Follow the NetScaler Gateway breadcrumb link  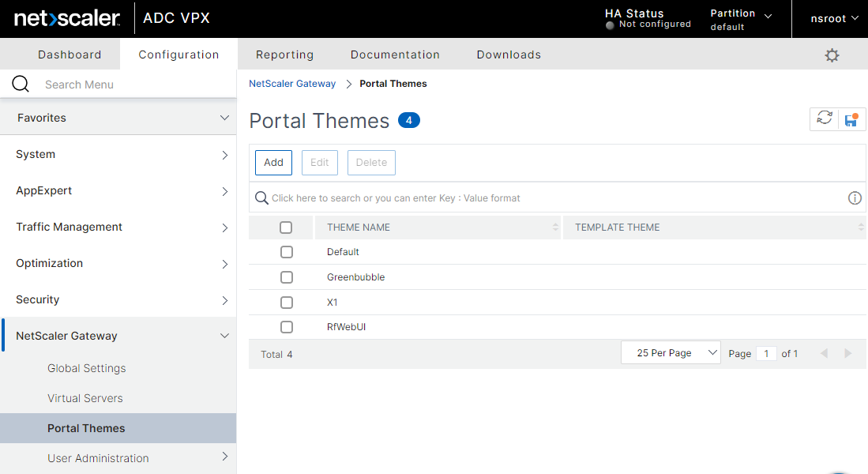click(292, 84)
